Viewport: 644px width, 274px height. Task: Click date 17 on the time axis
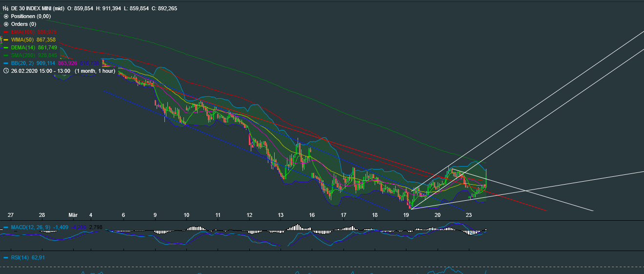343,215
